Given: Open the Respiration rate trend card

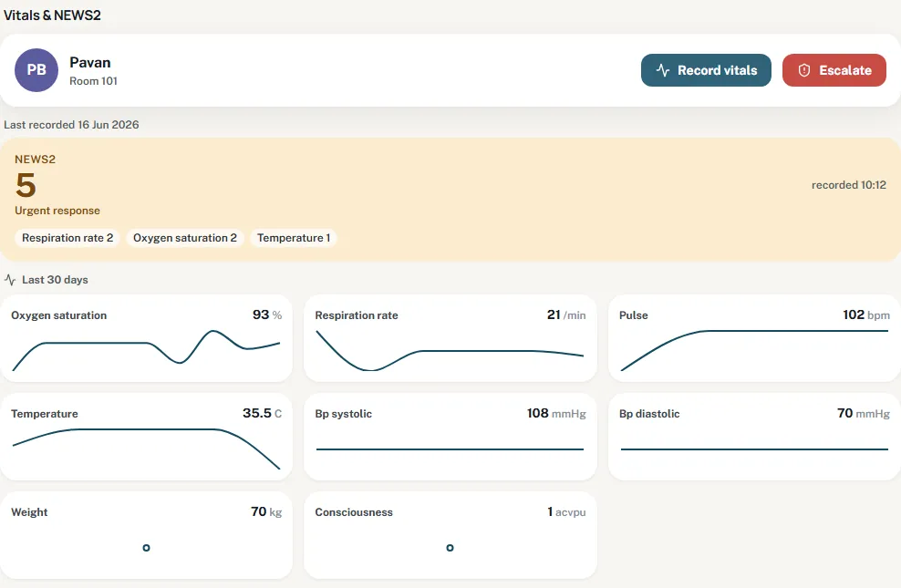Looking at the screenshot, I should [x=450, y=338].
